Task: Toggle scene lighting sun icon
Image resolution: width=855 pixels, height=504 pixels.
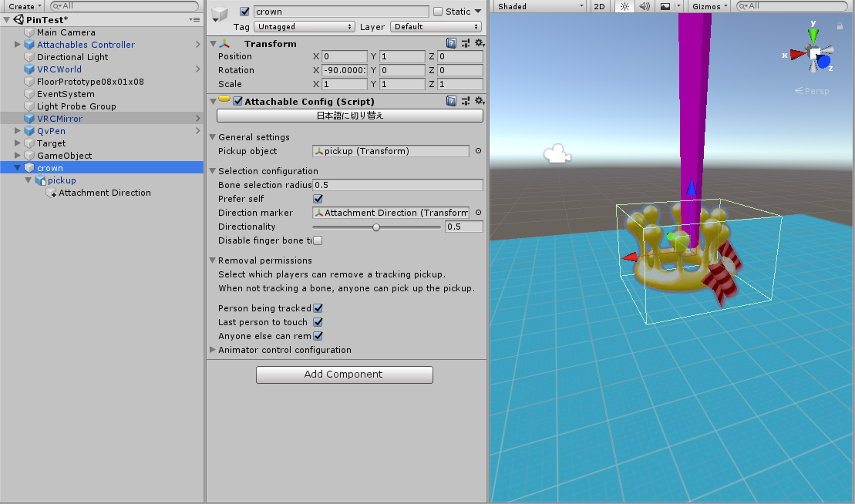Action: click(624, 6)
